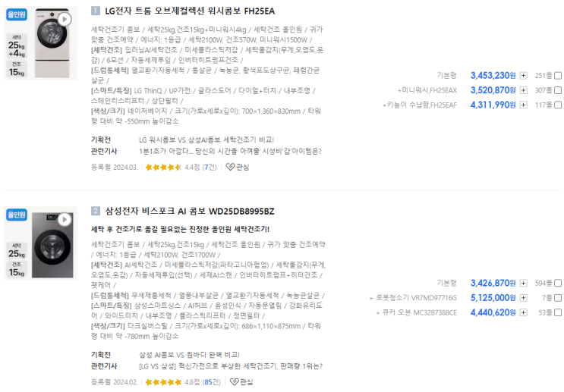Check the compare box for LG 기본형 option
Screen dimensions: 564x392
(558, 76)
